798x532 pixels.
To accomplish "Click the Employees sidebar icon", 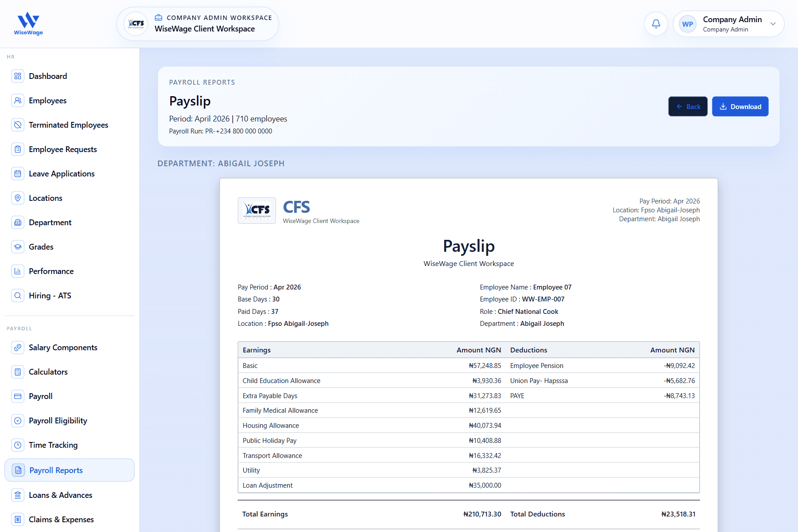I will tap(18, 101).
